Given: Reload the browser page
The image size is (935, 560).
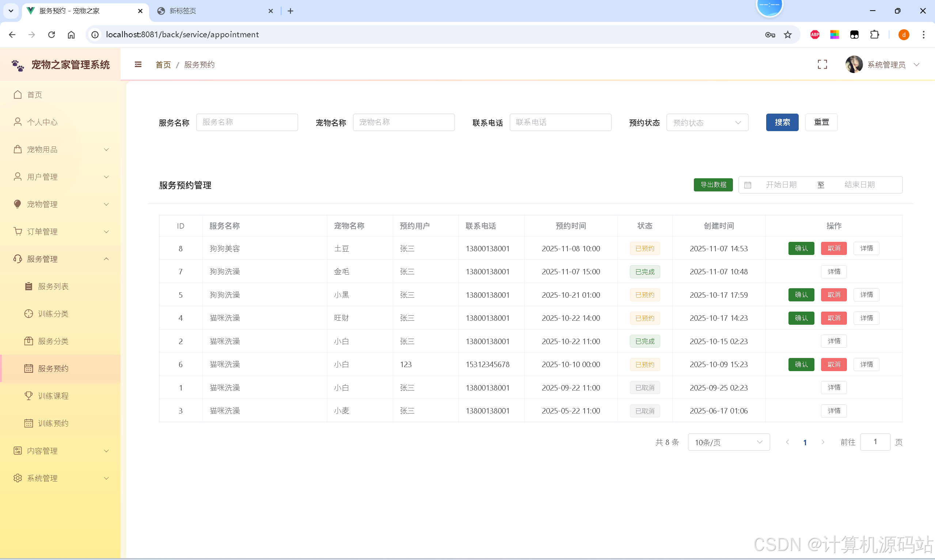Looking at the screenshot, I should (51, 35).
